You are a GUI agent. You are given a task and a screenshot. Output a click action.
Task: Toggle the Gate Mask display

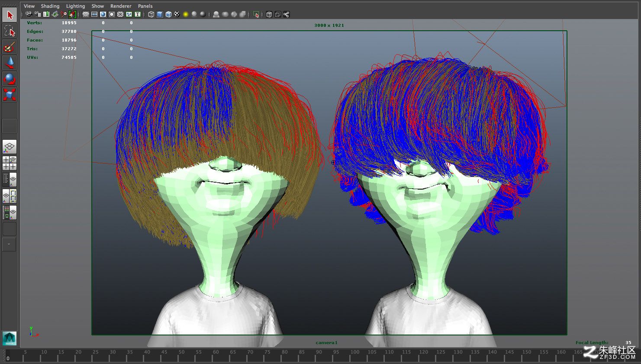tap(112, 14)
